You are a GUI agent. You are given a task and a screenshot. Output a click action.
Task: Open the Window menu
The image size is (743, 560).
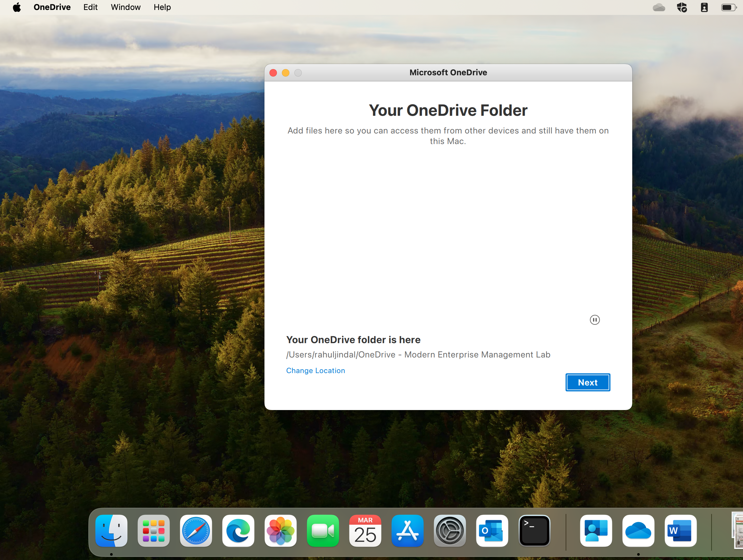coord(126,7)
